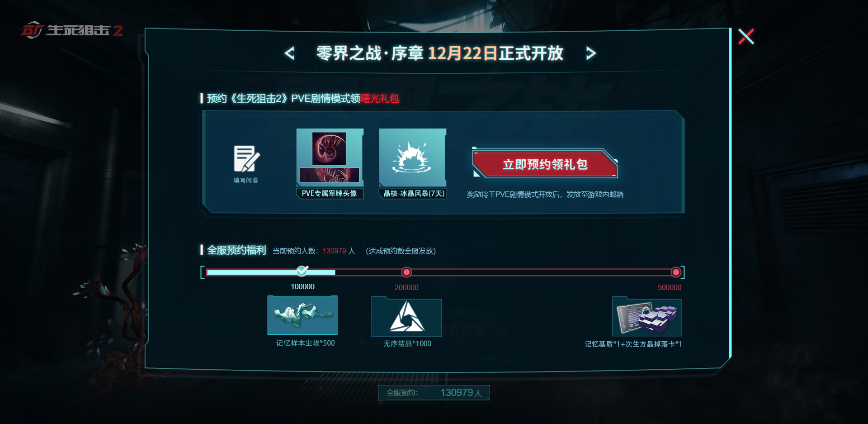
Task: Click the 500000 milestone marker at bar end
Action: coord(676,272)
